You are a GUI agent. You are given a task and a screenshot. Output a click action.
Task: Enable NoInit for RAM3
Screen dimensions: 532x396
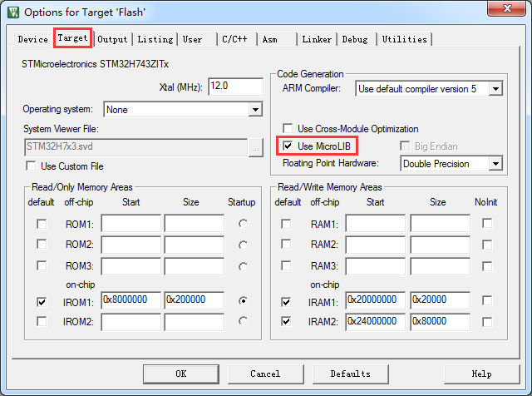pyautogui.click(x=487, y=266)
